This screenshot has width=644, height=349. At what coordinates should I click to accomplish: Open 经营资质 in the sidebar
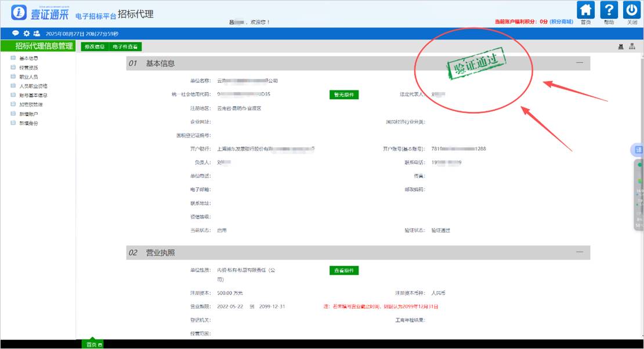point(28,67)
